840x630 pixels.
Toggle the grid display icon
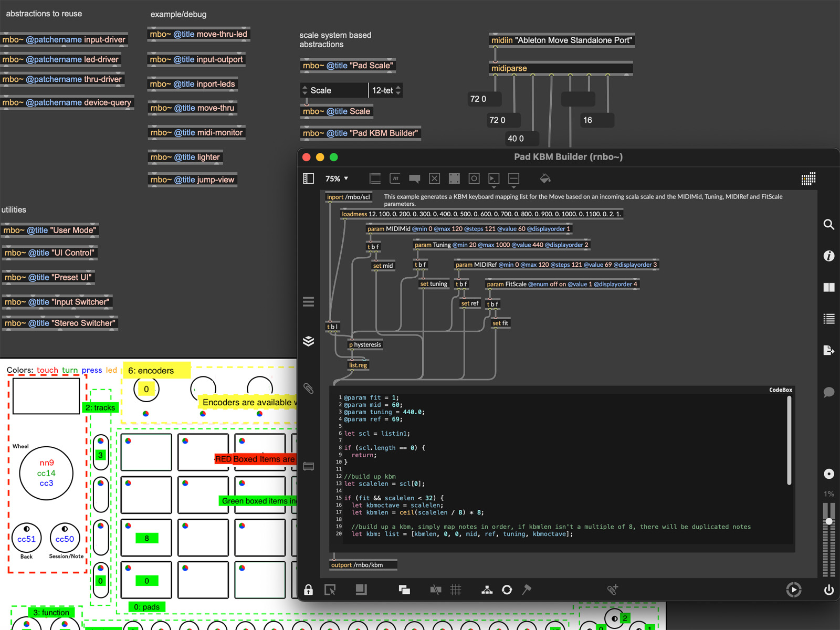pyautogui.click(x=456, y=590)
